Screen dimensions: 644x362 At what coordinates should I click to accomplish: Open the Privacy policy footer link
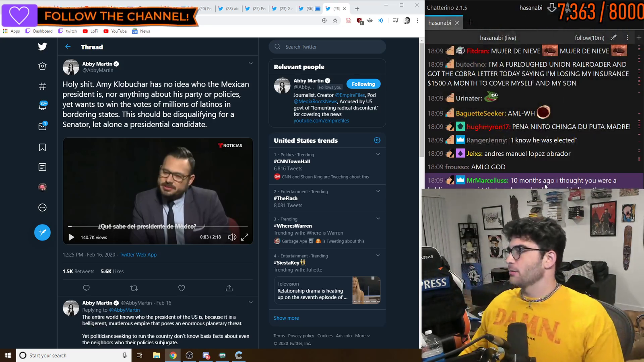pyautogui.click(x=301, y=335)
